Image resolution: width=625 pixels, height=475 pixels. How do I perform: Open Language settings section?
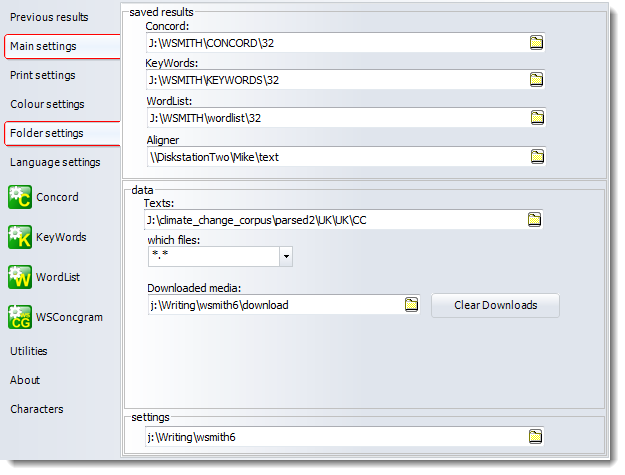click(55, 162)
